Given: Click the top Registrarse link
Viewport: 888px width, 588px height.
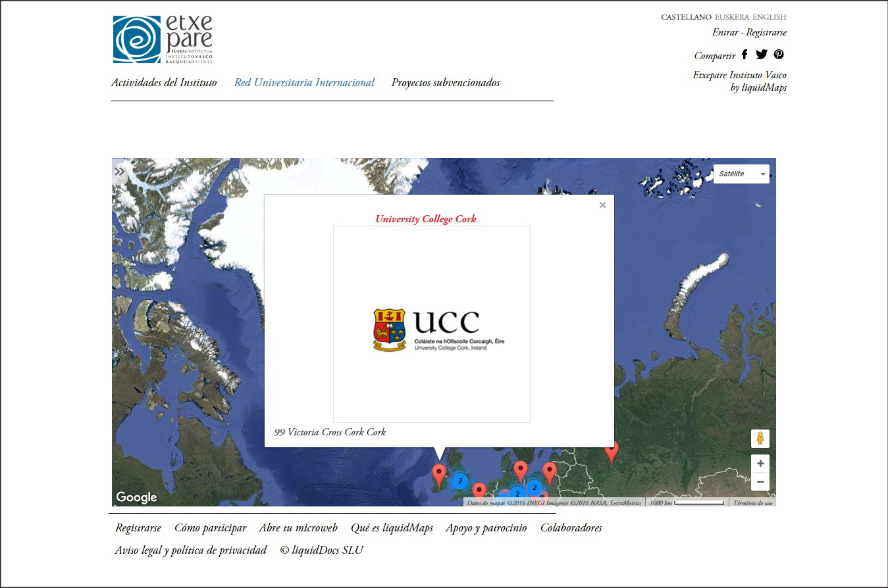Looking at the screenshot, I should [766, 32].
